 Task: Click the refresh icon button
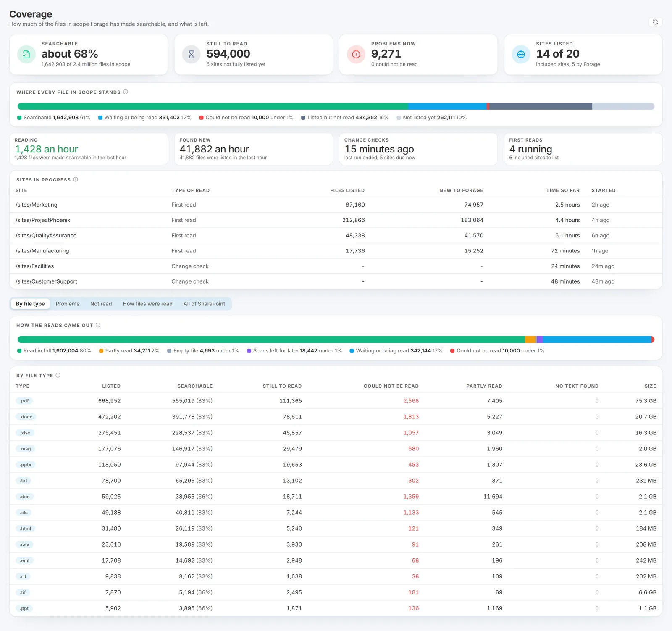655,22
